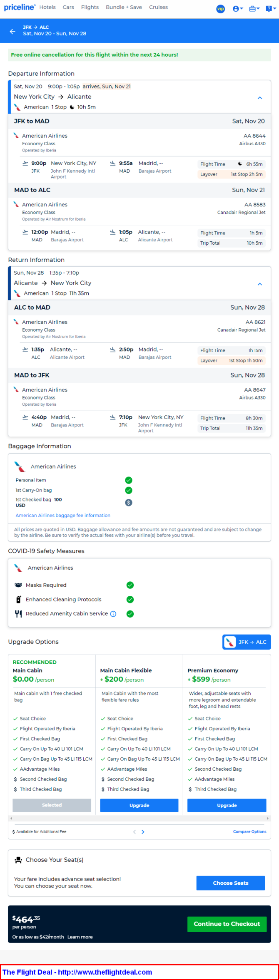Open American Airlines baggage fee information link

[63, 515]
